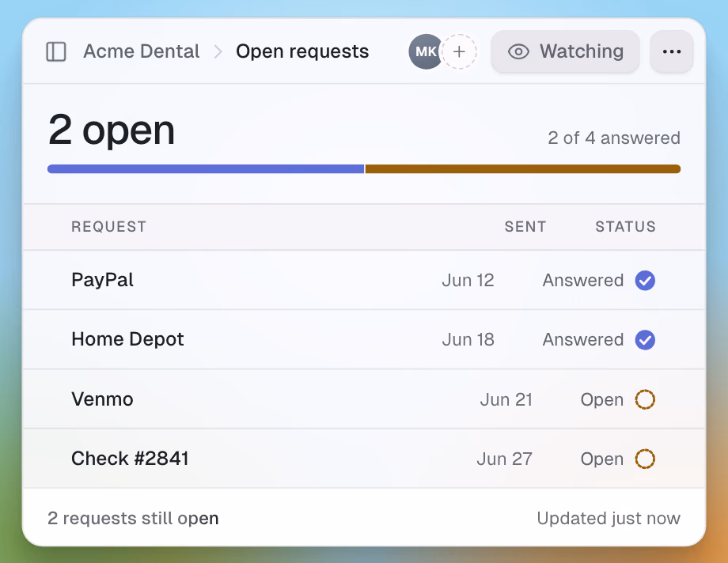Click the 2 requests still open footer
This screenshot has width=728, height=563.
tap(133, 518)
